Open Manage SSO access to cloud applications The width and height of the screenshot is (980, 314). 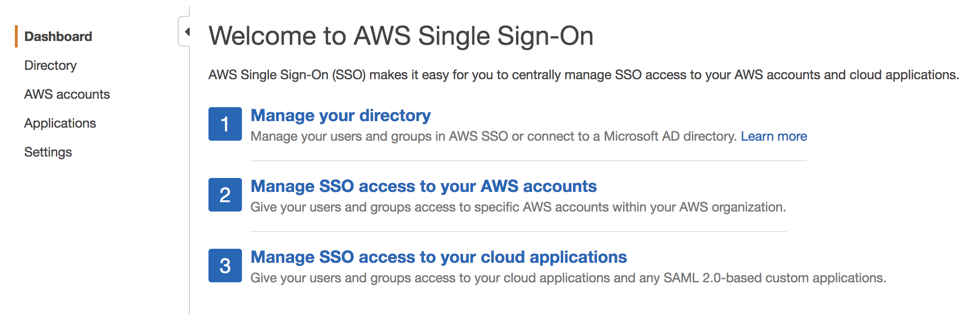pos(438,257)
